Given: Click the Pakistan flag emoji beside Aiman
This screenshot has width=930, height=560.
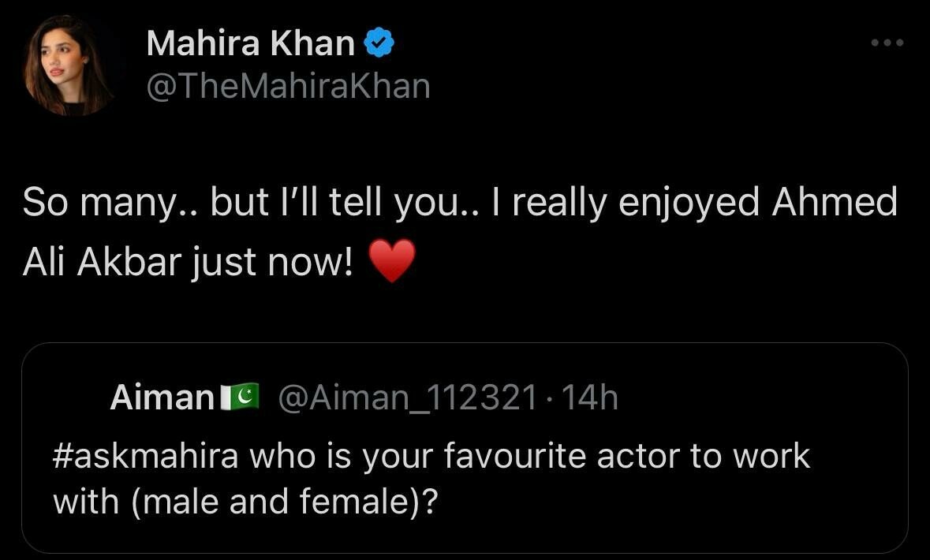Looking at the screenshot, I should tap(240, 398).
